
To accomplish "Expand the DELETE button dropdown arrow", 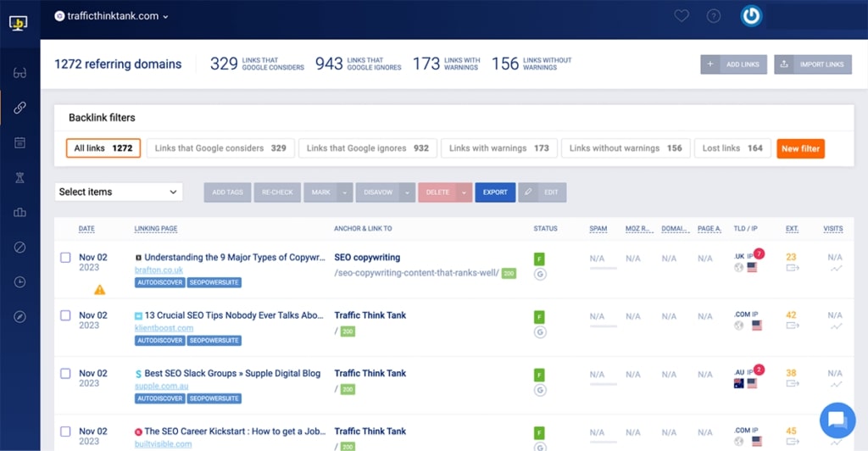I will coord(464,192).
